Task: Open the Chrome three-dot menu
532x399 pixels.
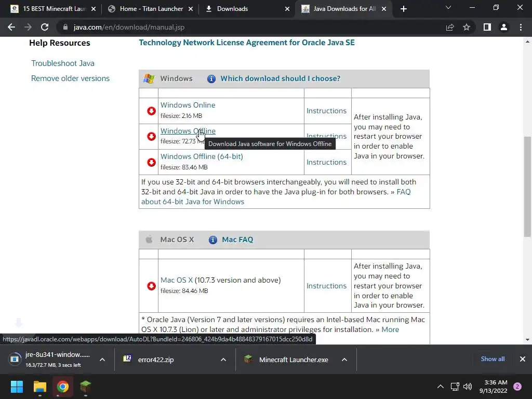Action: coord(521,27)
